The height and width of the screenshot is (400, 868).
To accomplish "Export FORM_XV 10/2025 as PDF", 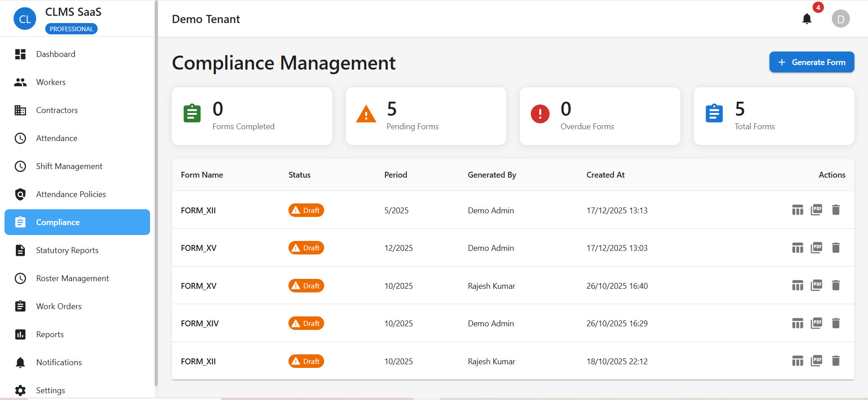I will (816, 286).
